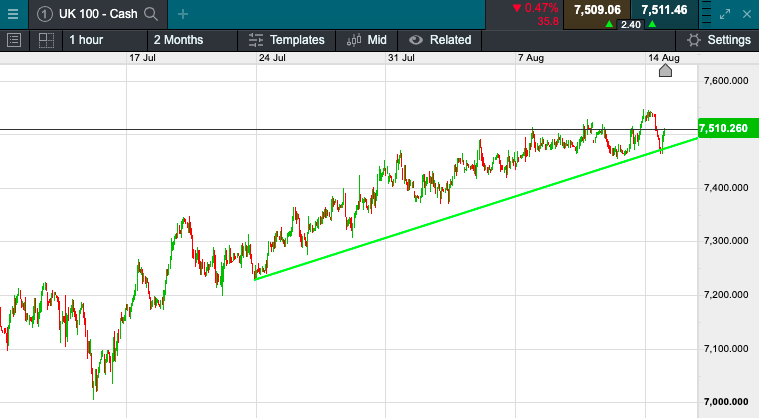Click the green 7,510.260 price label
The image size is (759, 418).
coord(728,128)
